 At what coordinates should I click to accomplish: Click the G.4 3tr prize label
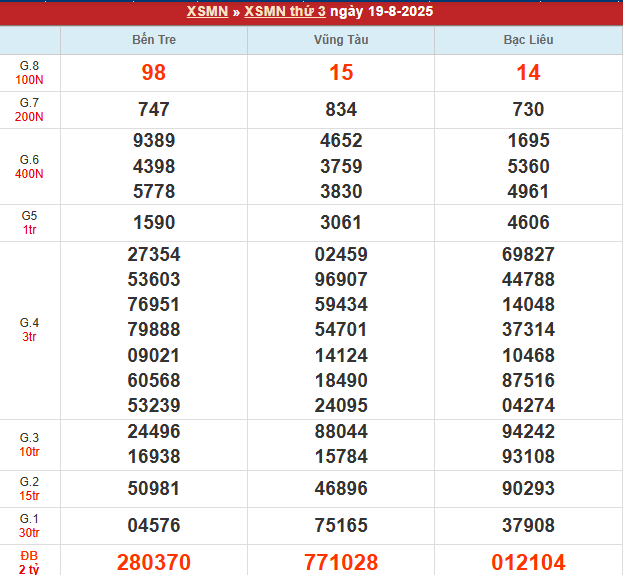coord(29,329)
